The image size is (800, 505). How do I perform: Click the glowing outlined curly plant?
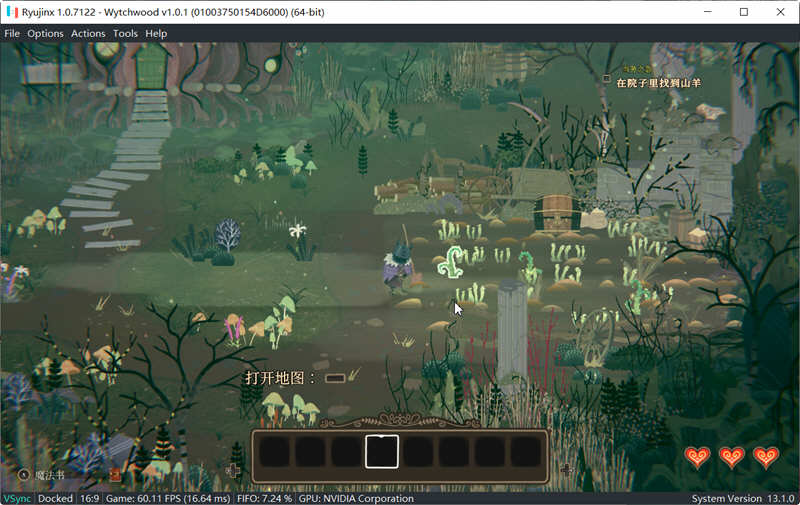(451, 262)
